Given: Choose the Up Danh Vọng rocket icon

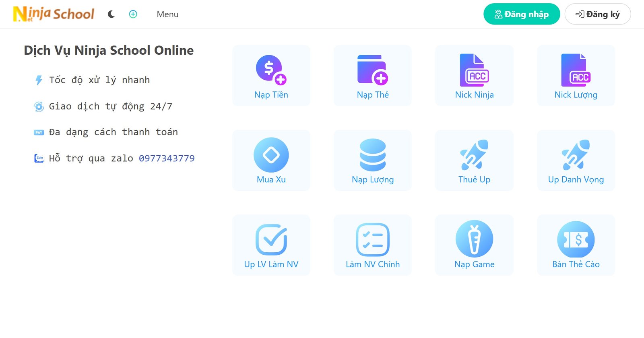Looking at the screenshot, I should pyautogui.click(x=576, y=155).
